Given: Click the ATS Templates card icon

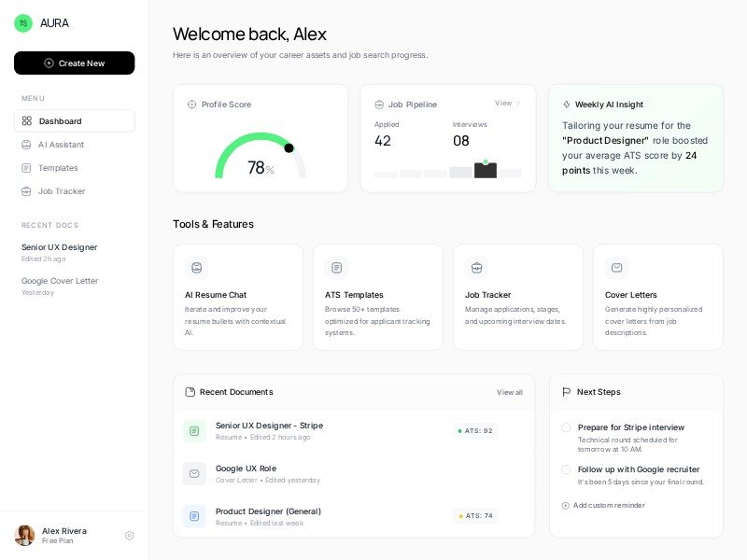Looking at the screenshot, I should (336, 268).
